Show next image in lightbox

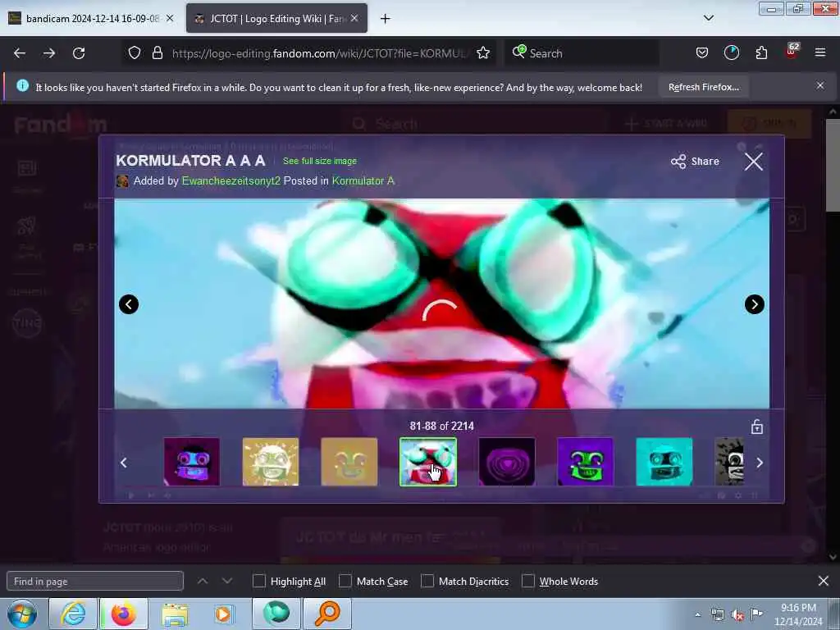[755, 304]
